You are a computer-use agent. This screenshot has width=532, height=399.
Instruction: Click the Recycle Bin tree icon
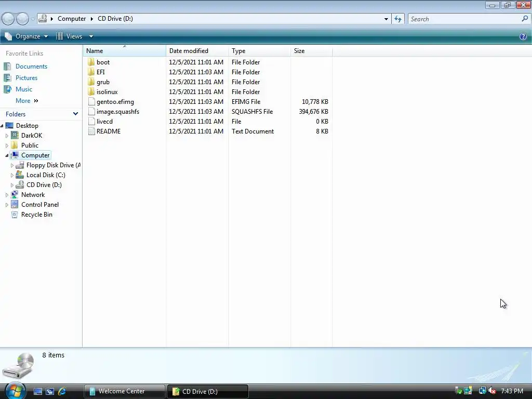pyautogui.click(x=15, y=215)
